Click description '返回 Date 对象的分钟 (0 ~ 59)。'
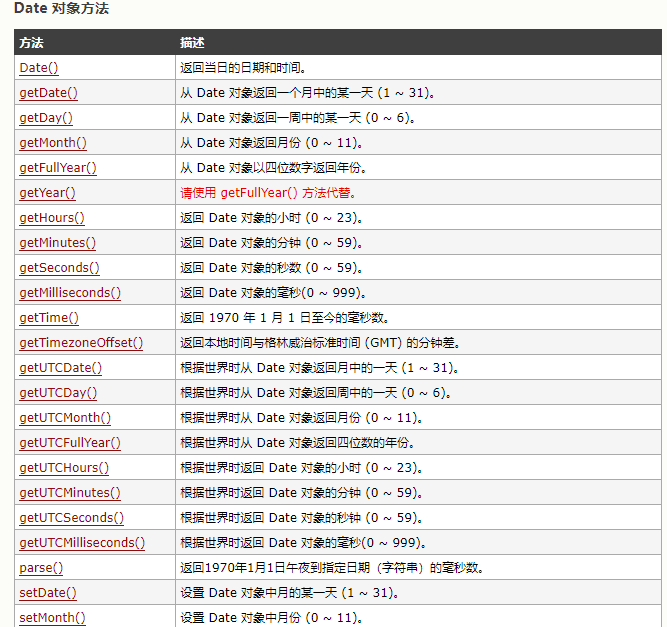This screenshot has height=627, width=667. 271,243
